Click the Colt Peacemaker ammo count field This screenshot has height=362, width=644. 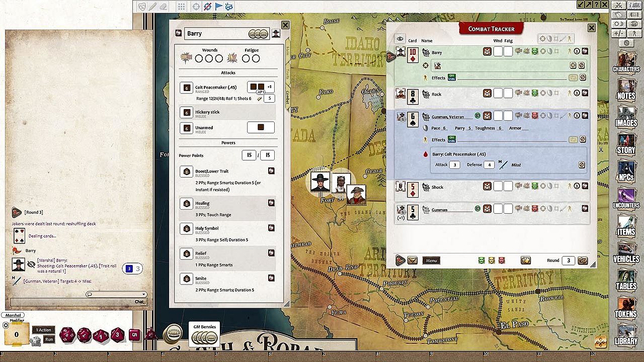270,99
